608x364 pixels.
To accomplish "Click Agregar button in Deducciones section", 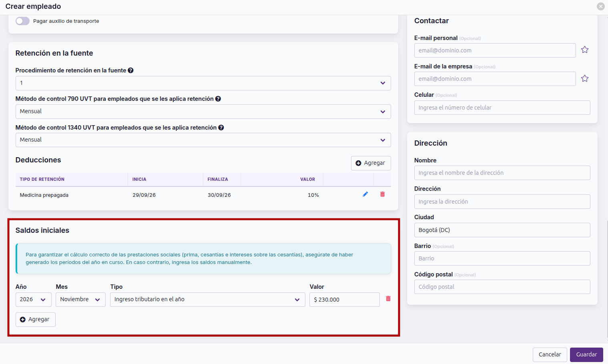I will point(371,163).
